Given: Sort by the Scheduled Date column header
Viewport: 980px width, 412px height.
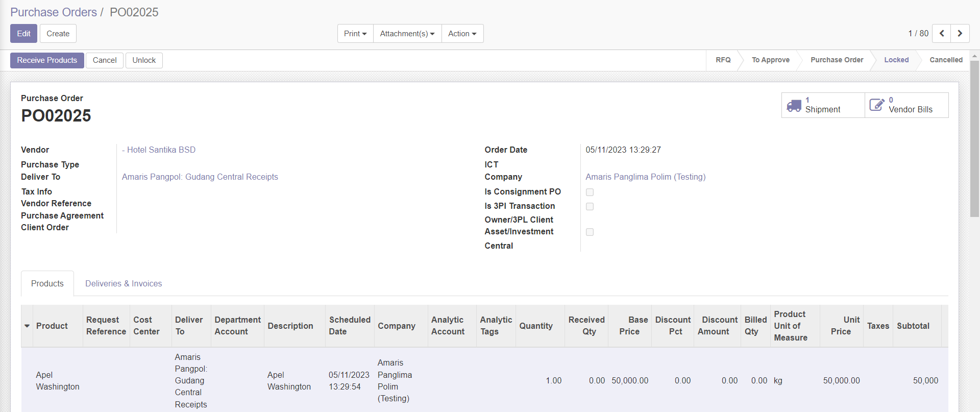Looking at the screenshot, I should tap(350, 326).
